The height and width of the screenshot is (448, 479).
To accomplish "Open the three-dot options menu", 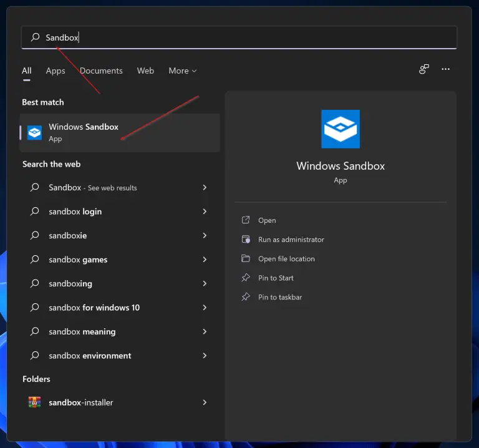I will point(445,69).
